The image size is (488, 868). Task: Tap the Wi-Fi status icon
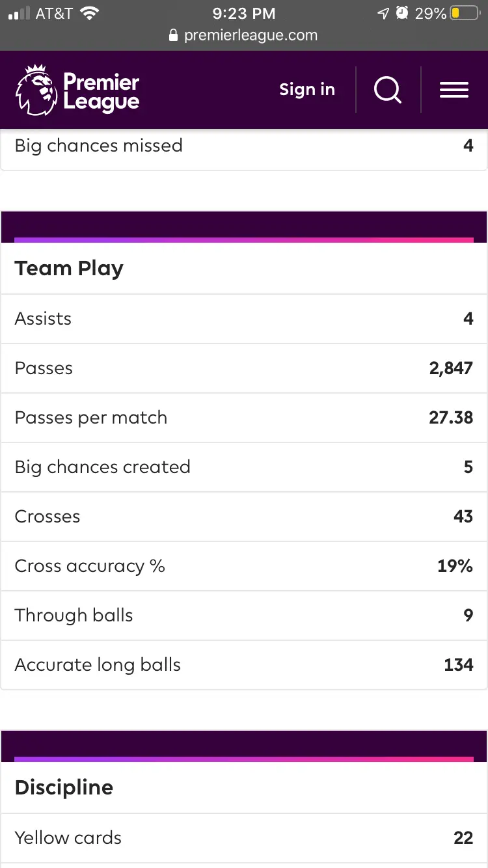click(89, 13)
